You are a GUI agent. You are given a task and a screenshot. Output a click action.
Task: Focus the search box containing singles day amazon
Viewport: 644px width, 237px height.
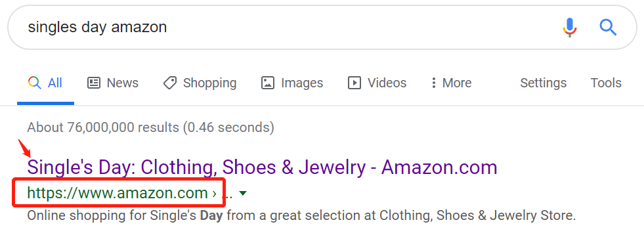(288, 28)
